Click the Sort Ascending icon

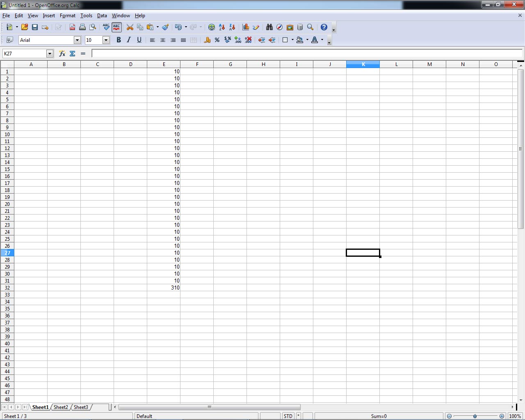click(222, 27)
